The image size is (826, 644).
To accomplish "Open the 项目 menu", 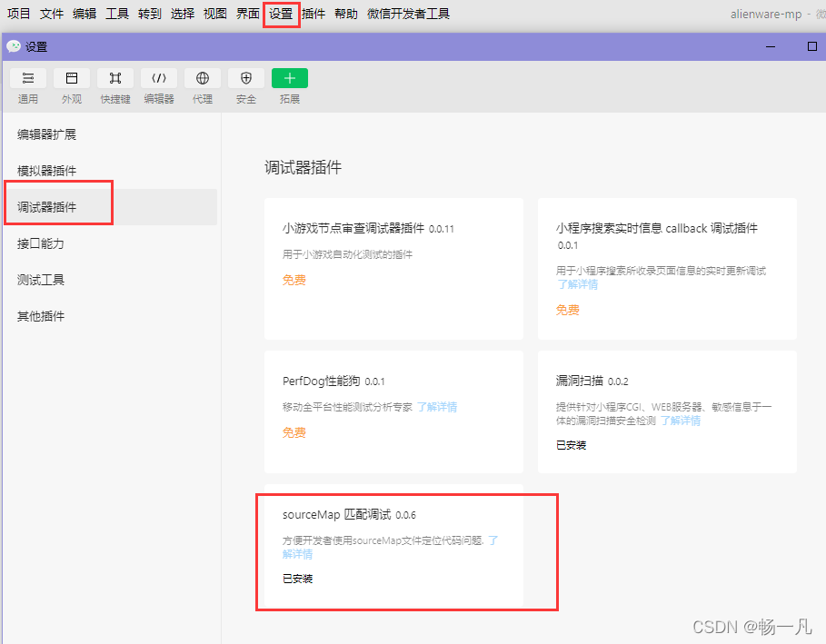I will [19, 14].
